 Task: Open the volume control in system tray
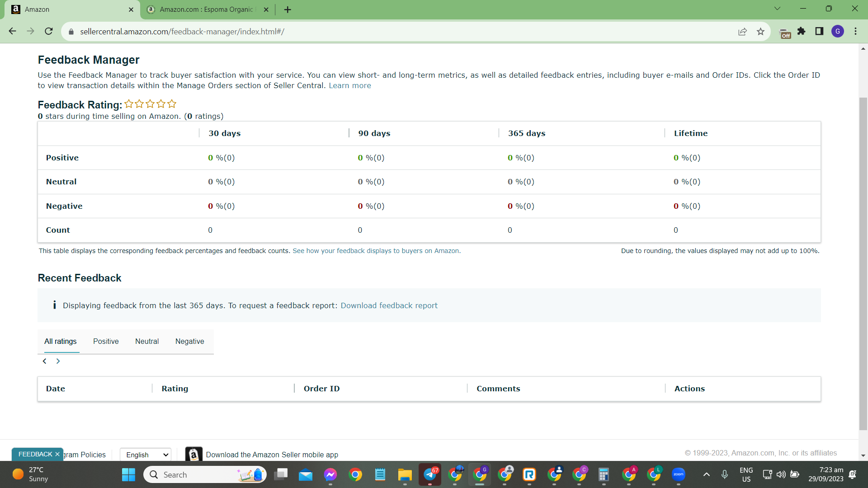(781, 474)
